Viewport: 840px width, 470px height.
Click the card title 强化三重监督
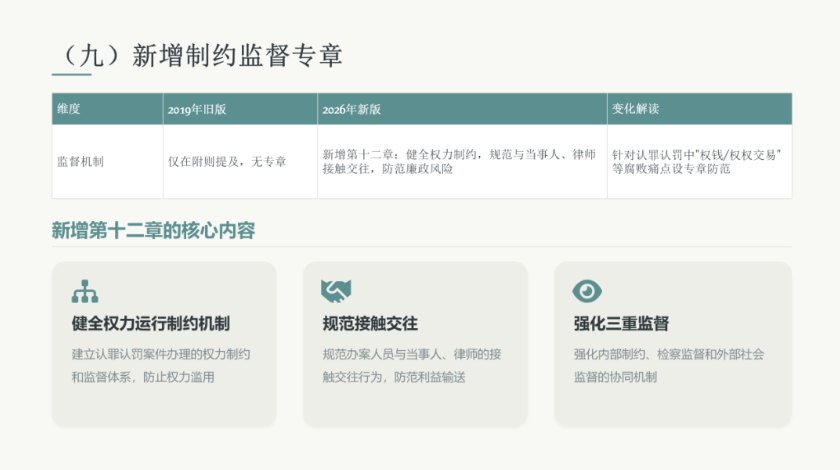click(x=621, y=324)
